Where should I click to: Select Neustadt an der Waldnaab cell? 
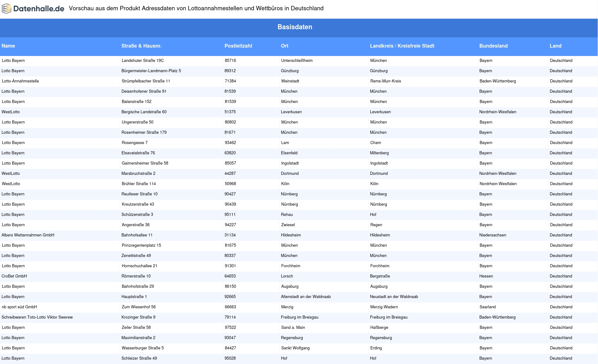[394, 297]
